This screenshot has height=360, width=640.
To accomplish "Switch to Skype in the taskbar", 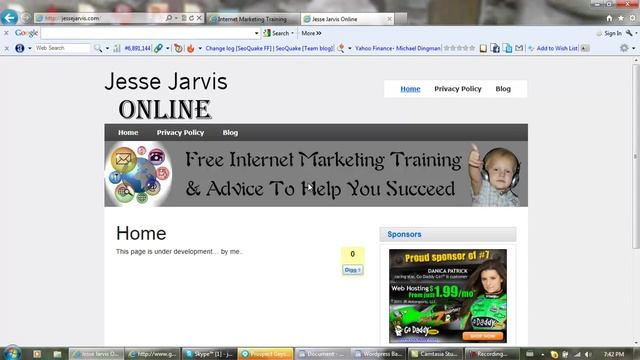I will 209,354.
